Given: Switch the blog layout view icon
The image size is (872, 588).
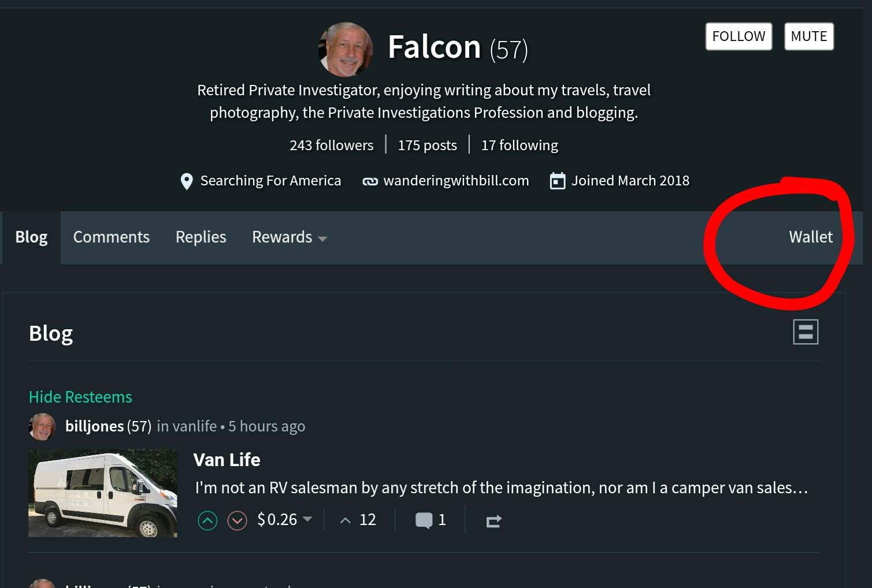Looking at the screenshot, I should pyautogui.click(x=805, y=332).
